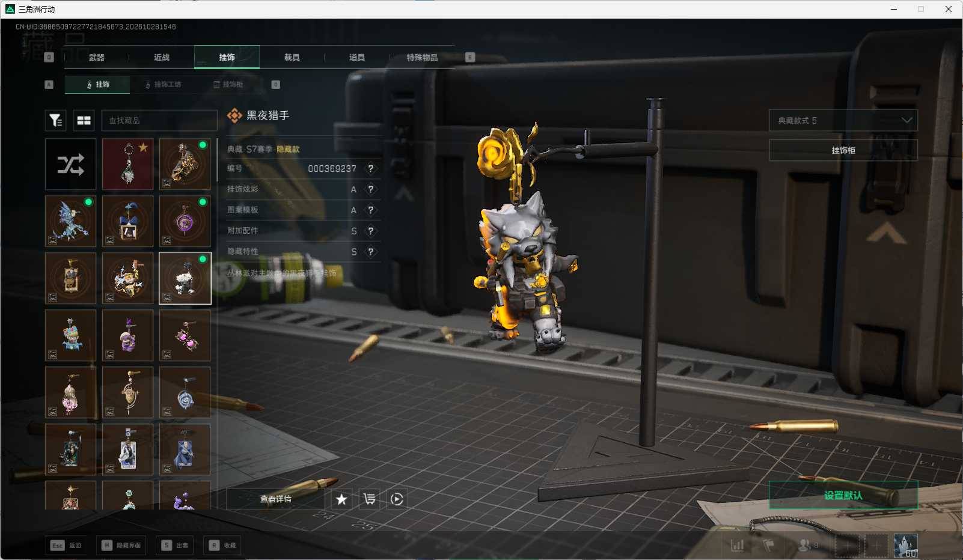Switch to the 载具 tab
Screen dimensions: 963x560
[292, 58]
